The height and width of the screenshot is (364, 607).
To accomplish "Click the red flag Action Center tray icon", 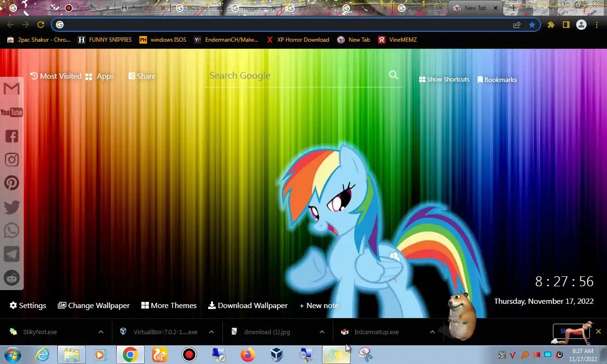I will click(536, 355).
